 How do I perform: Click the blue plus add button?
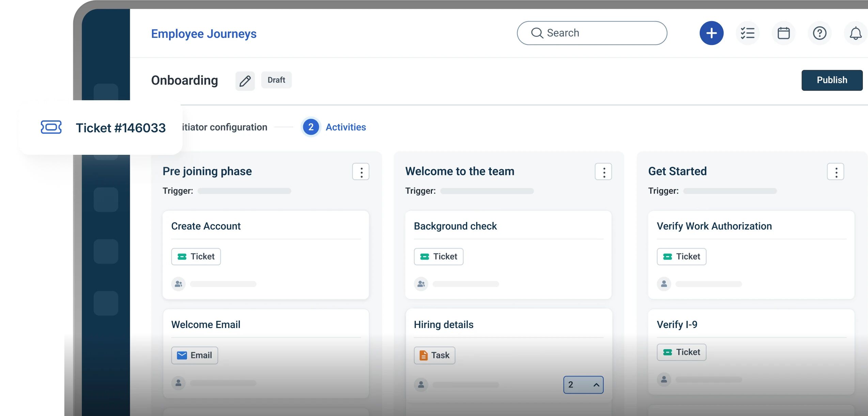tap(711, 33)
